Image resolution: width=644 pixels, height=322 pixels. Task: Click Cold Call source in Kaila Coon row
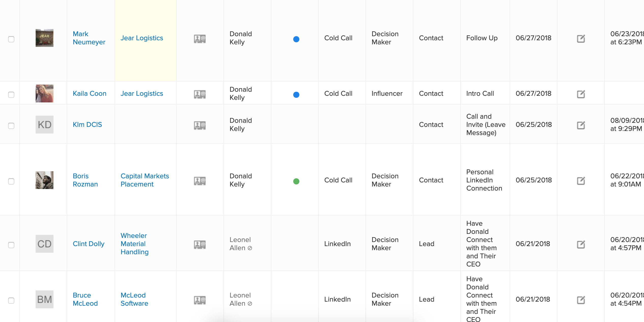click(338, 93)
